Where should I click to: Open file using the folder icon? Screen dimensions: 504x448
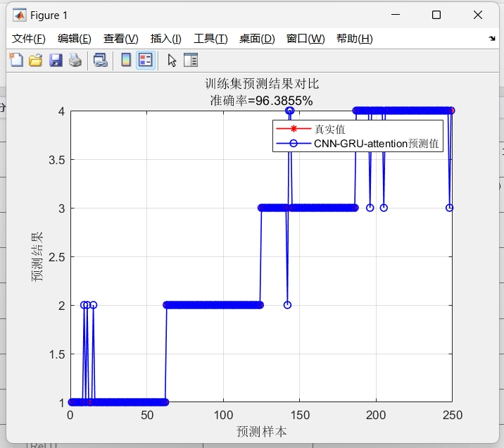tap(35, 60)
